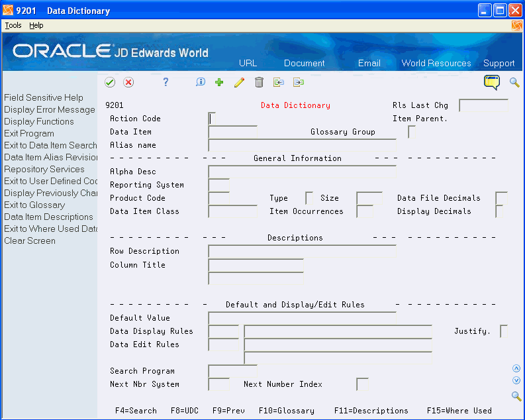Image resolution: width=525 pixels, height=420 pixels.
Task: Click the red X cancel icon
Action: [x=128, y=82]
